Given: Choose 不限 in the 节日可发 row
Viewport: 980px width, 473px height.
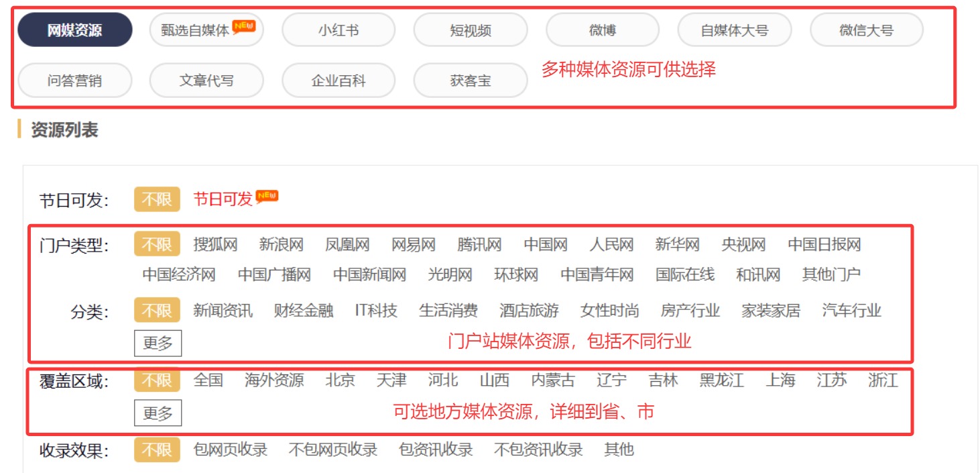Looking at the screenshot, I should 157,199.
